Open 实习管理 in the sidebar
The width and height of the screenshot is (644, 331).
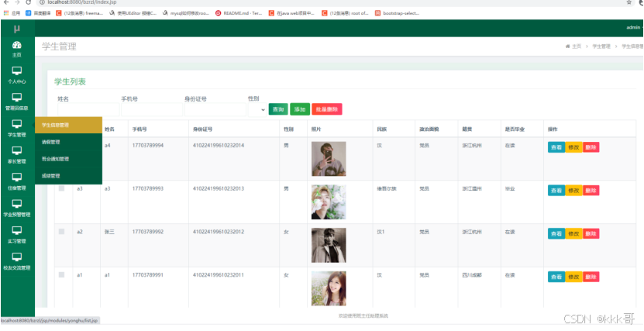(17, 235)
